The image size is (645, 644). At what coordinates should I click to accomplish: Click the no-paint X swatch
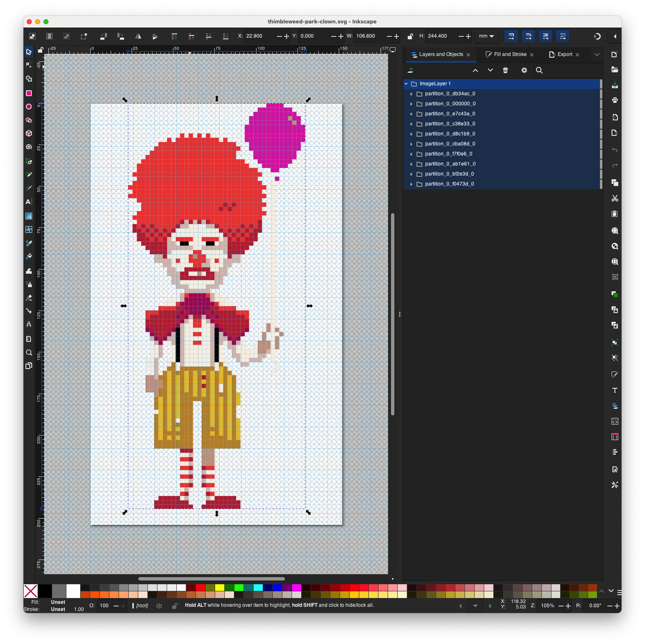point(31,591)
